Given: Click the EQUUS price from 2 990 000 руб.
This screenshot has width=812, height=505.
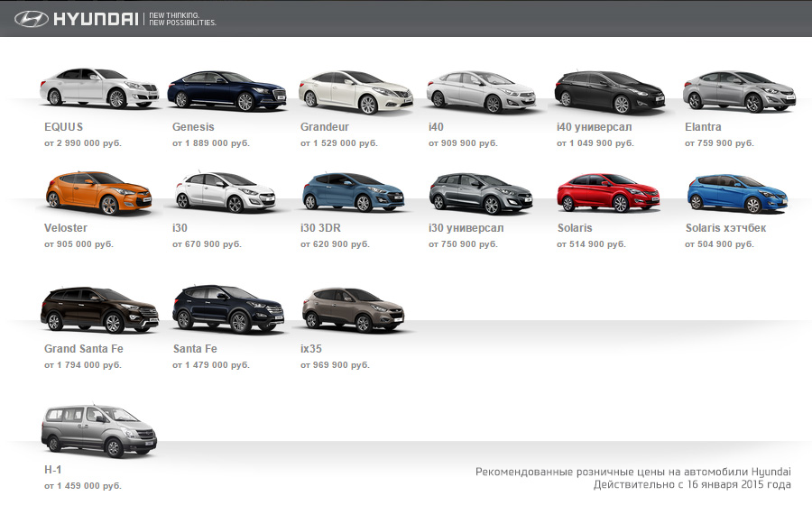Looking at the screenshot, I should pyautogui.click(x=83, y=143).
